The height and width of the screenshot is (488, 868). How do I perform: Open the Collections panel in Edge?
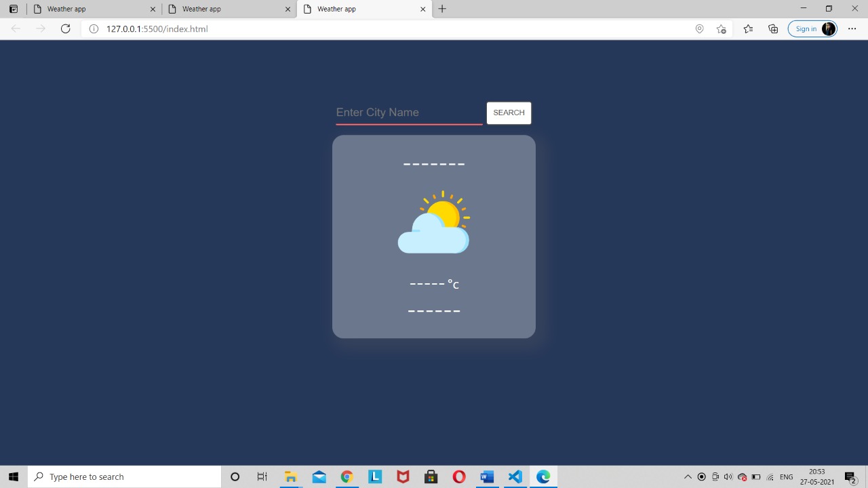(x=773, y=28)
